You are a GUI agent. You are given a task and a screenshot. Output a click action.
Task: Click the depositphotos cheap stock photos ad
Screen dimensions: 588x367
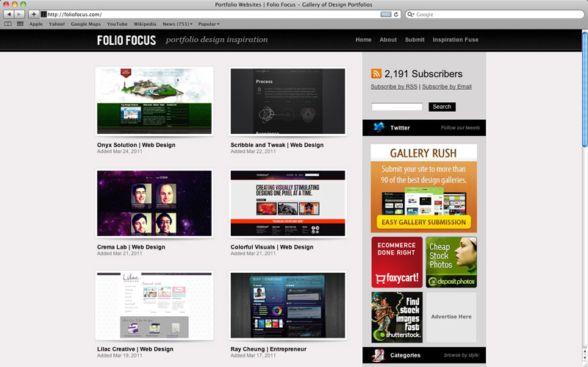click(451, 262)
